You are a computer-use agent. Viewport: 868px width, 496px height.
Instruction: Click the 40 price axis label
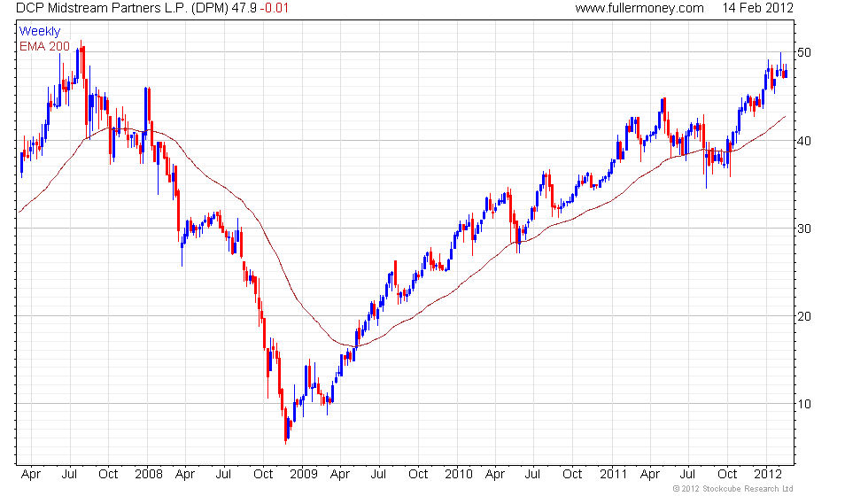tap(804, 141)
